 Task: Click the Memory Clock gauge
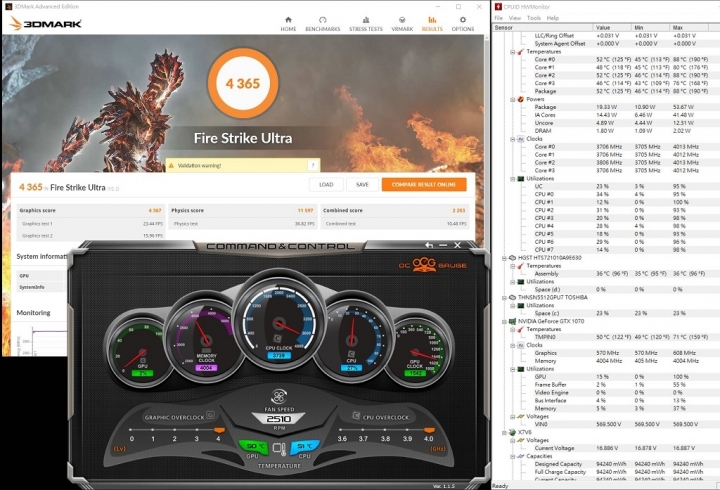206,339
